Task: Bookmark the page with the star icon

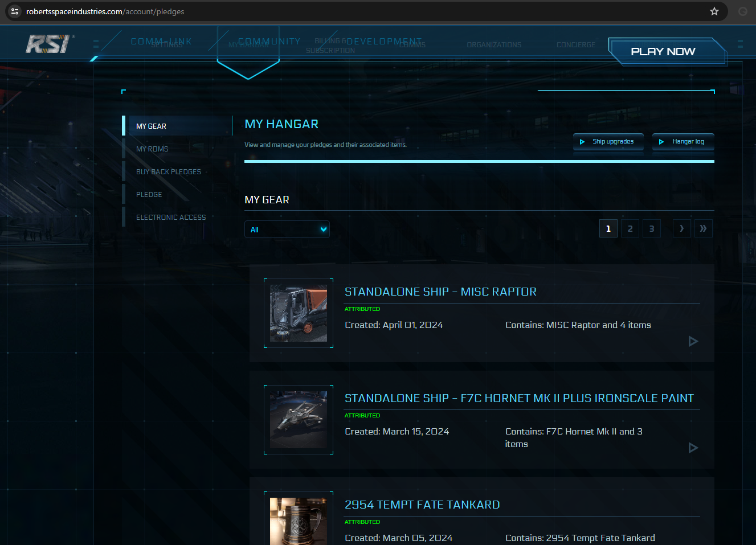Action: point(714,11)
